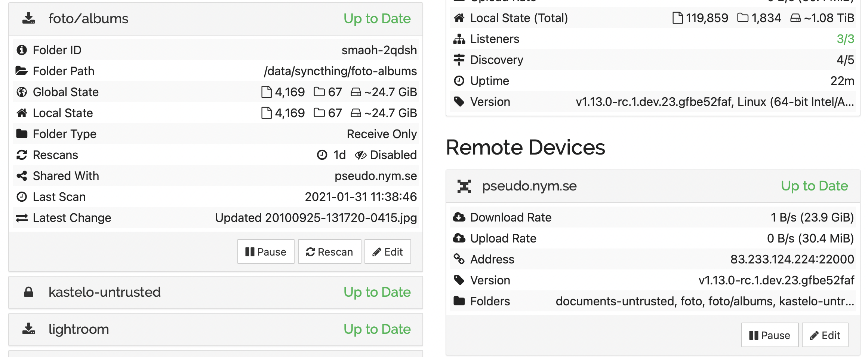Image resolution: width=868 pixels, height=357 pixels.
Task: Rescan the foto/albums folder
Action: [329, 252]
